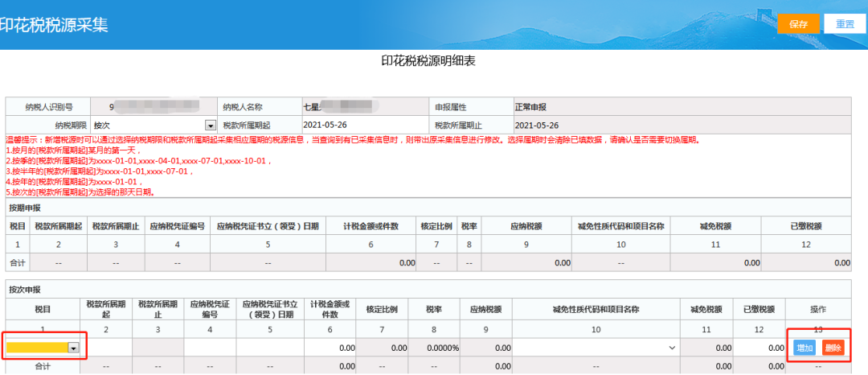Click the 按期申报 section heading
868x375 pixels.
coord(25,208)
